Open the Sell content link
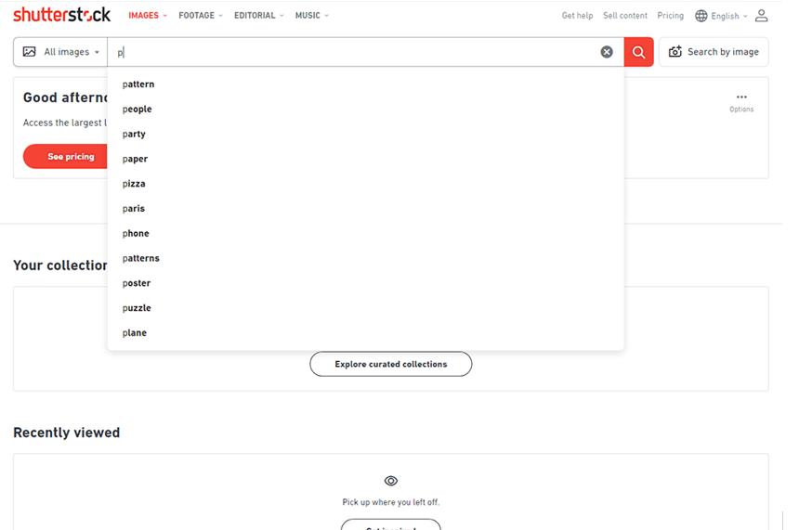The width and height of the screenshot is (812, 530). (625, 16)
